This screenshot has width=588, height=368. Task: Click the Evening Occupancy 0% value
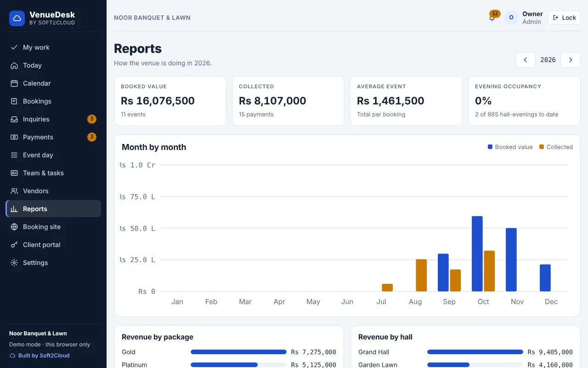coord(483,101)
